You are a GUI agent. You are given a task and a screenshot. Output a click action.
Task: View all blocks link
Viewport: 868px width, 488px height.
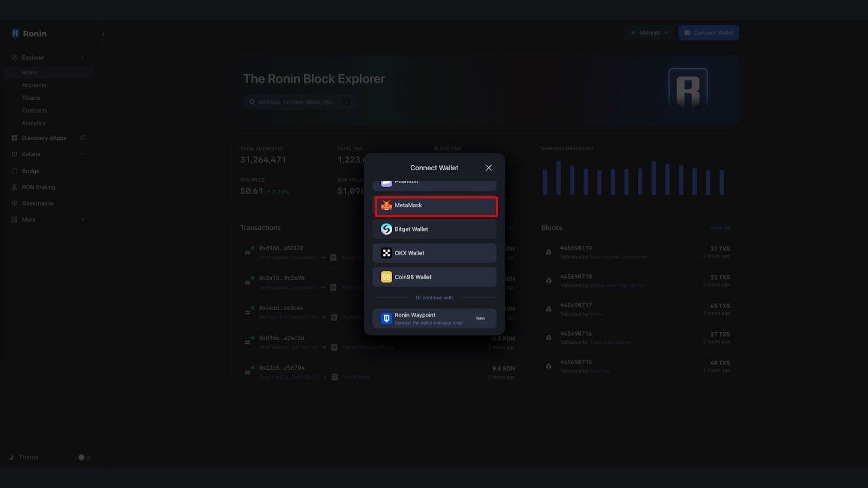[x=720, y=228]
